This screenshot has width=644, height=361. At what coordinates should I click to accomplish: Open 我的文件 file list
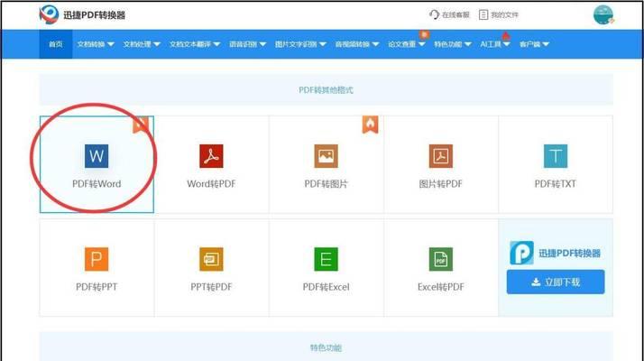(499, 14)
